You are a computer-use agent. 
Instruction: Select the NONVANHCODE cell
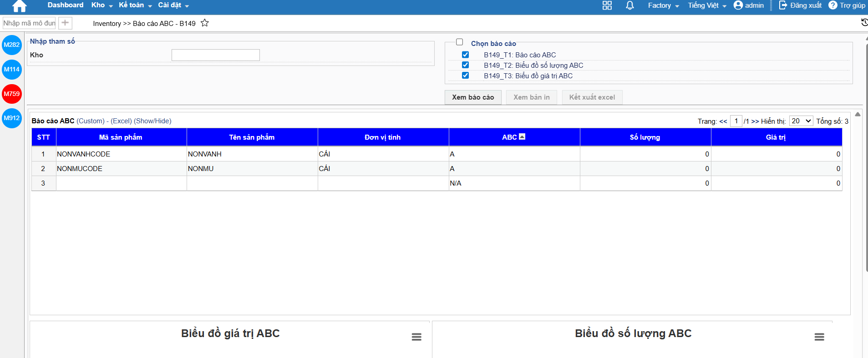tap(121, 154)
